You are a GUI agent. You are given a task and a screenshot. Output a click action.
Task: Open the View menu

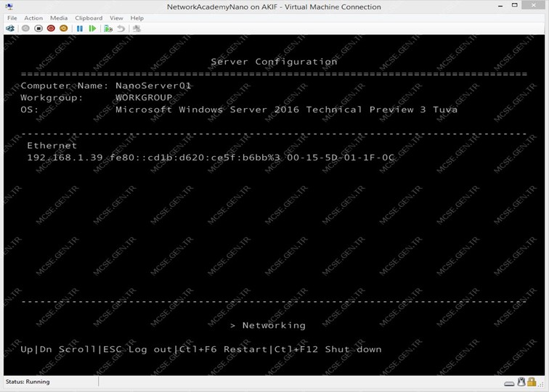(x=116, y=18)
